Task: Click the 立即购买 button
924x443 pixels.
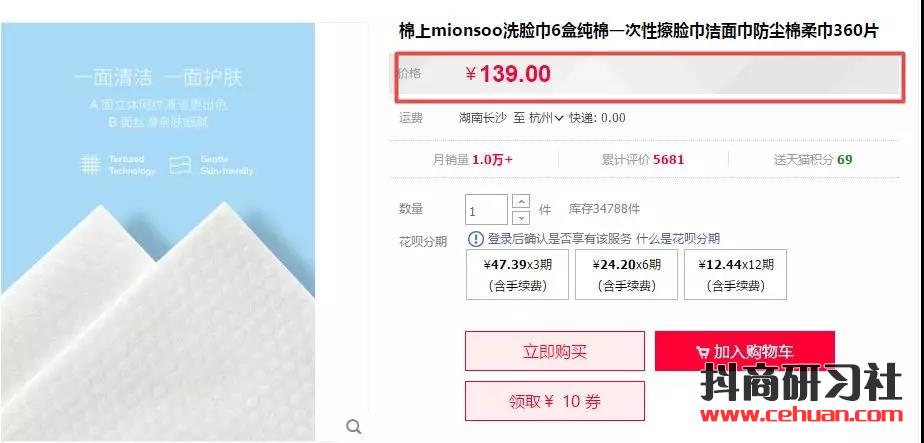Action: click(x=555, y=351)
